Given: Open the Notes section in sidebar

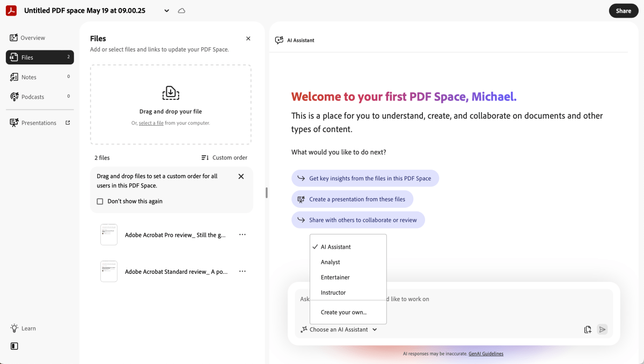Looking at the screenshot, I should [40, 77].
